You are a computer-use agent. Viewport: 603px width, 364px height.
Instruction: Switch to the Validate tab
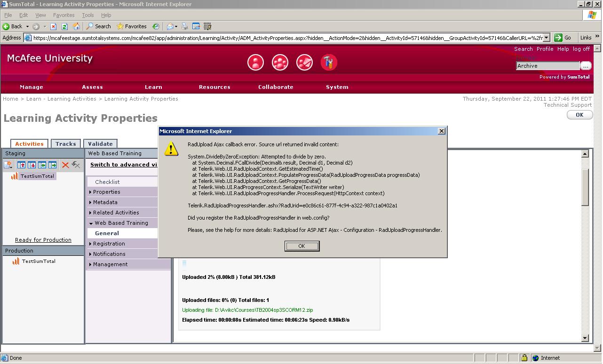pyautogui.click(x=100, y=144)
